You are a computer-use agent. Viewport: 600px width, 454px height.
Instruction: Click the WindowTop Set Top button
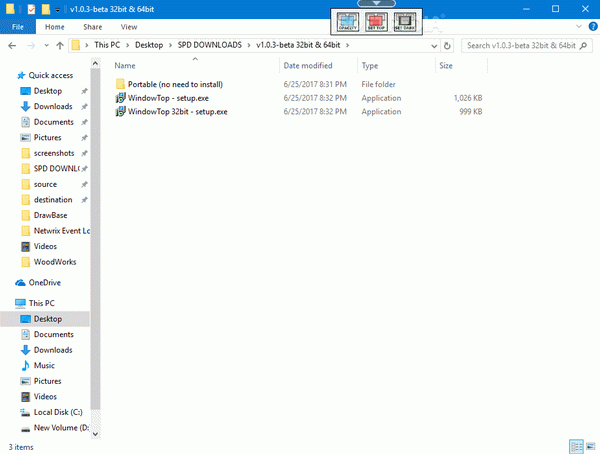(x=376, y=22)
